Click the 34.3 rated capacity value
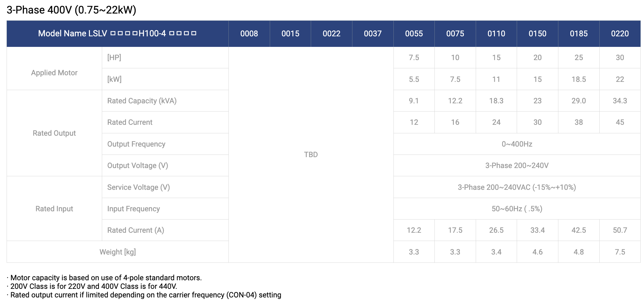Viewport: 644px width, 307px height. click(620, 101)
